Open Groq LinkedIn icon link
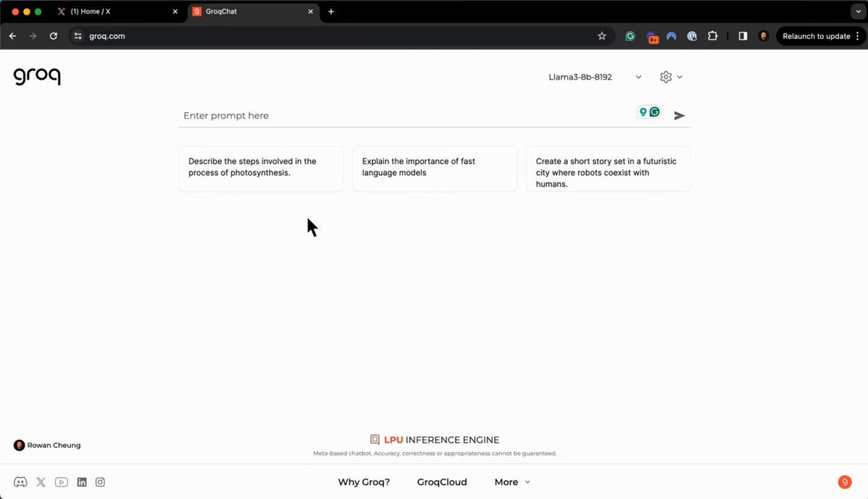The width and height of the screenshot is (868, 499). [82, 482]
